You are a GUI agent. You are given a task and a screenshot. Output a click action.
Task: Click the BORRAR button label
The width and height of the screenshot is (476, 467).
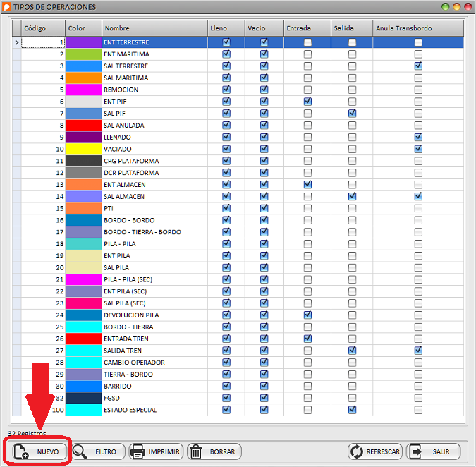pos(222,451)
